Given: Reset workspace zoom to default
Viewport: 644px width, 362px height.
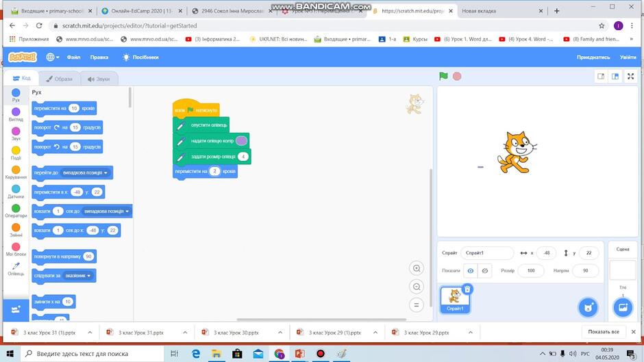Looking at the screenshot, I should (417, 305).
